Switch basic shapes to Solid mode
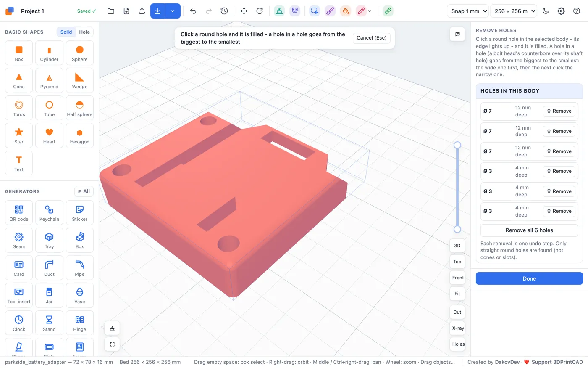 coord(66,32)
